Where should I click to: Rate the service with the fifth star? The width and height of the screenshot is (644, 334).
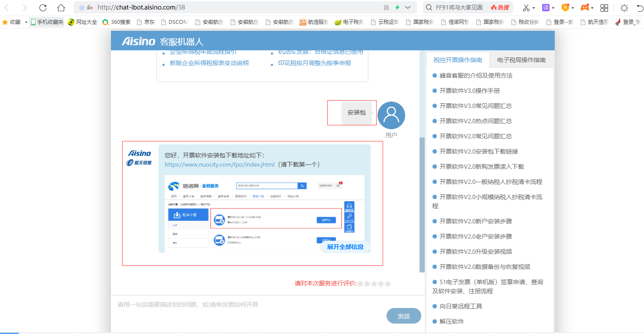tap(388, 284)
